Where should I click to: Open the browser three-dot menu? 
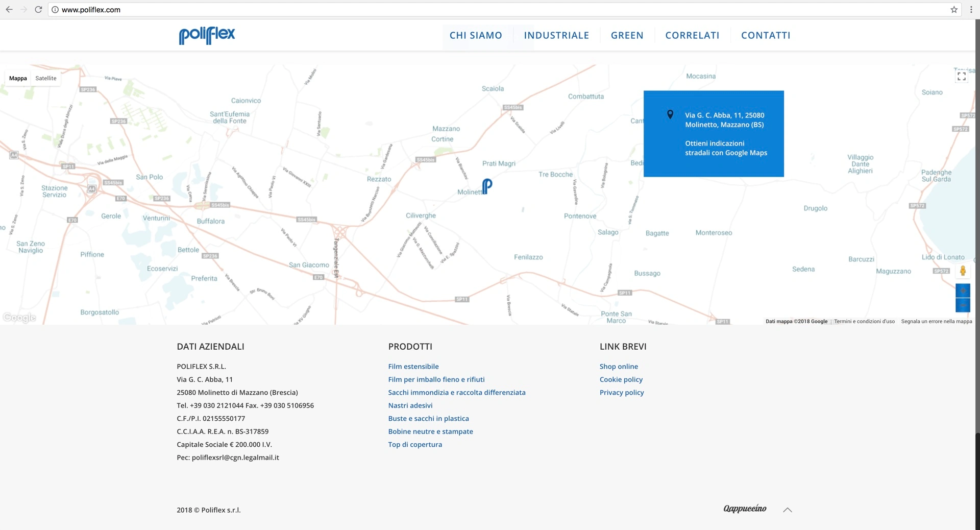coord(971,10)
